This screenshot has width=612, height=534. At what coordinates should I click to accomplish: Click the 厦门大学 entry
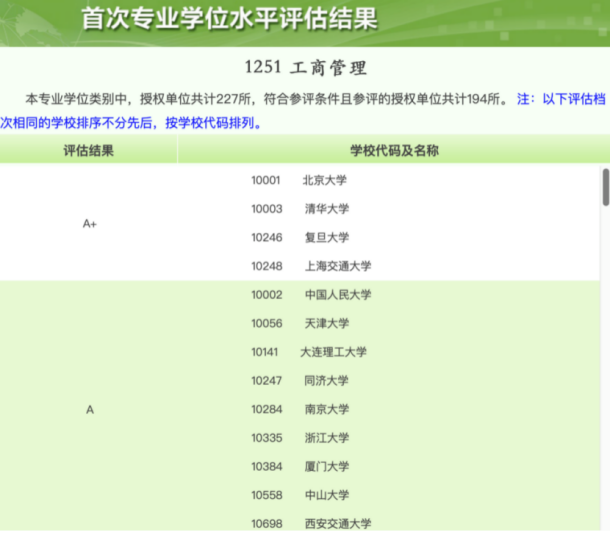pyautogui.click(x=327, y=466)
